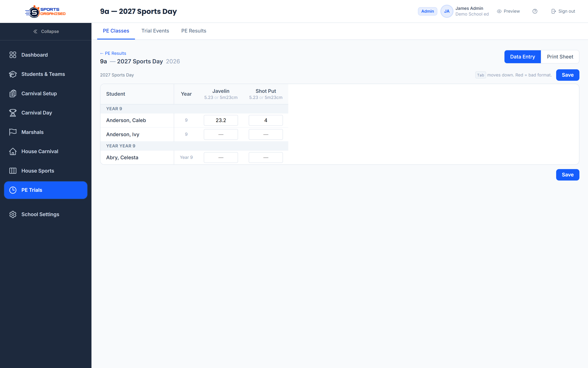Select PE Trials sidebar item

coord(46,190)
